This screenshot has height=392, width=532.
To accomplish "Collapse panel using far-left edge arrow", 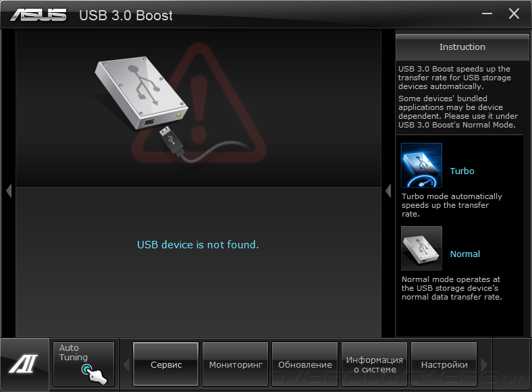I will [x=9, y=190].
